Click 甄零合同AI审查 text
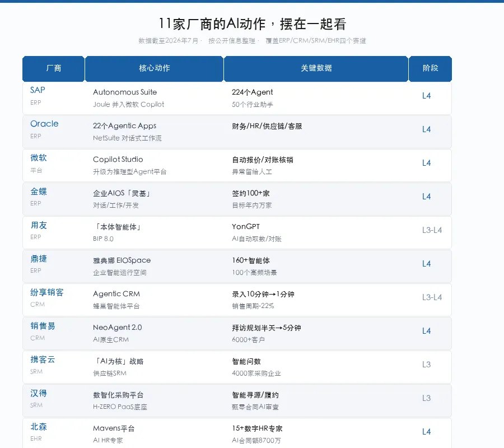The image size is (504, 448). click(x=255, y=407)
